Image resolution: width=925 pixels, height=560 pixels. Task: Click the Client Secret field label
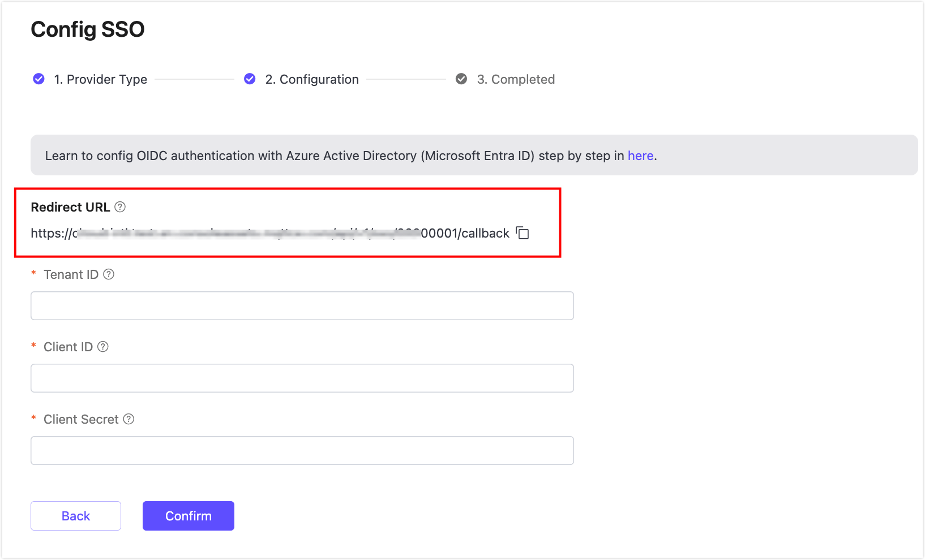tap(81, 419)
